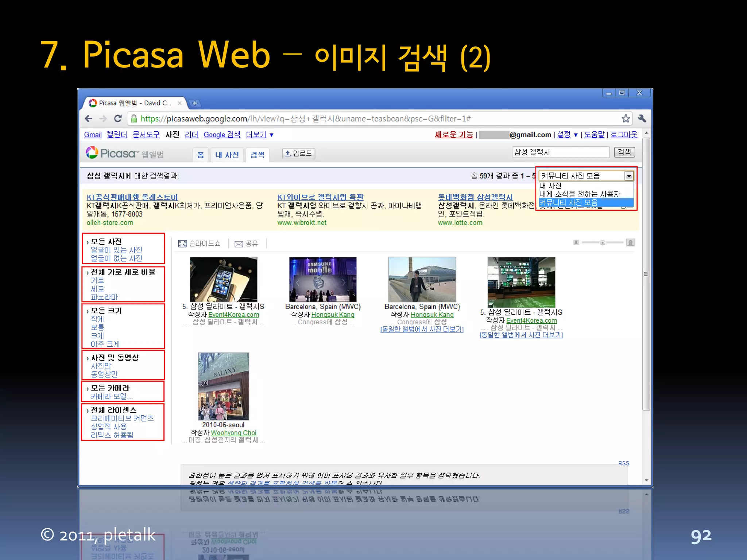Open 캘린더 link
Image resolution: width=747 pixels, height=560 pixels.
(x=117, y=135)
